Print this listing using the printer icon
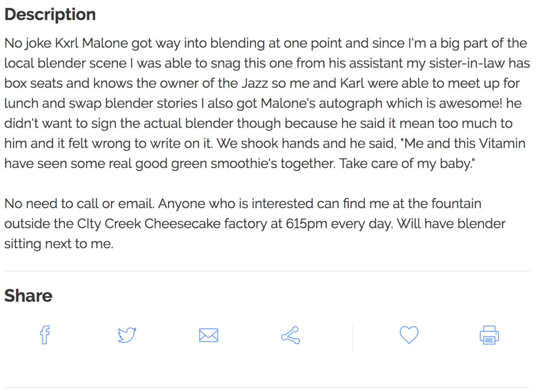This screenshot has width=537, height=392. pyautogui.click(x=489, y=335)
